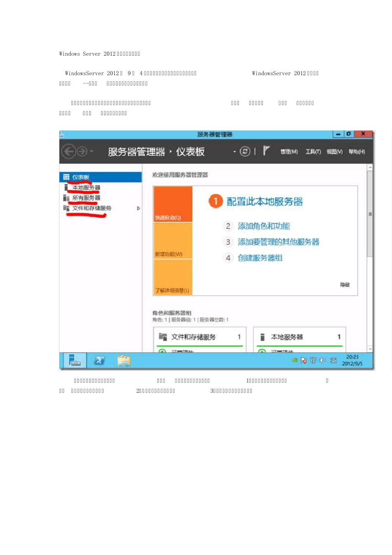Expand the 文件和存储服务 sidebar arrow

point(138,208)
